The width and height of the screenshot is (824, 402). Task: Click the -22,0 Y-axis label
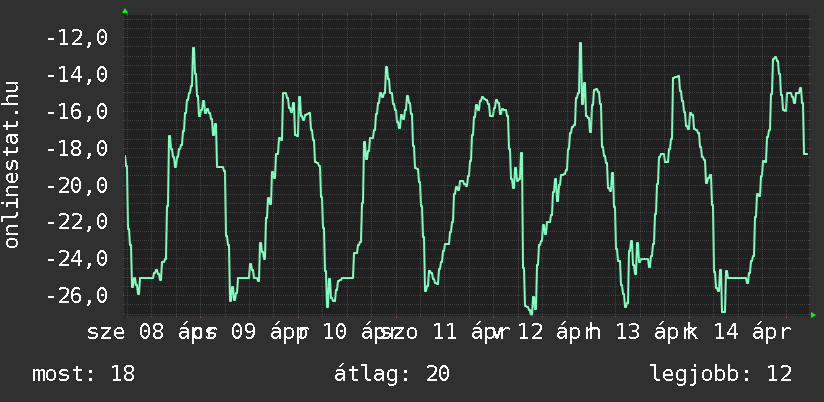76,222
